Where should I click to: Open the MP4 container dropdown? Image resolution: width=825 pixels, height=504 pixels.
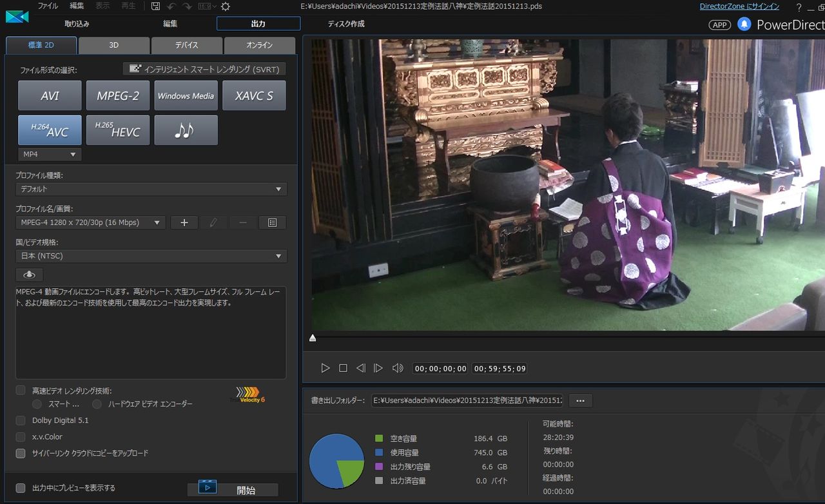[x=50, y=155]
